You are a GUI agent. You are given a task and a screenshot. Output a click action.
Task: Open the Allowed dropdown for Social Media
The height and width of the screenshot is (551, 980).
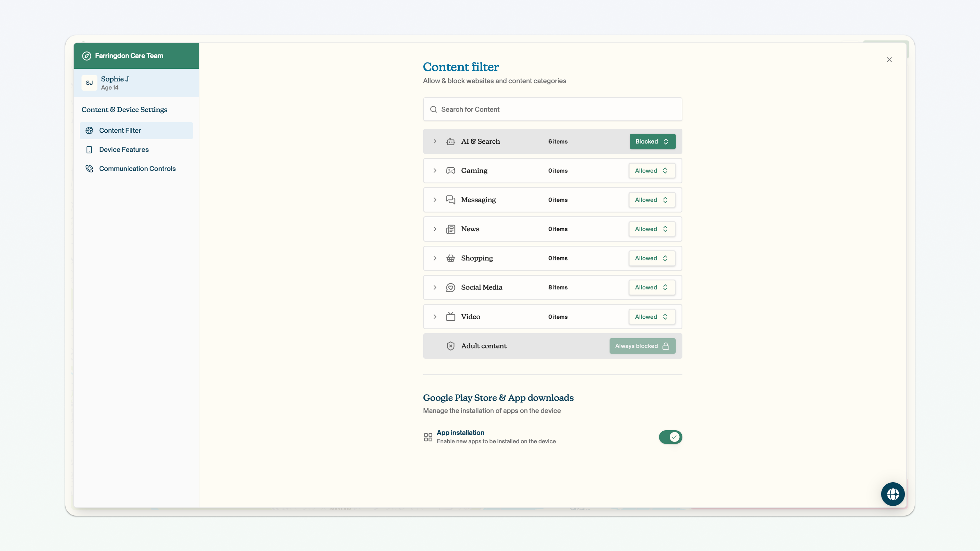[652, 287]
